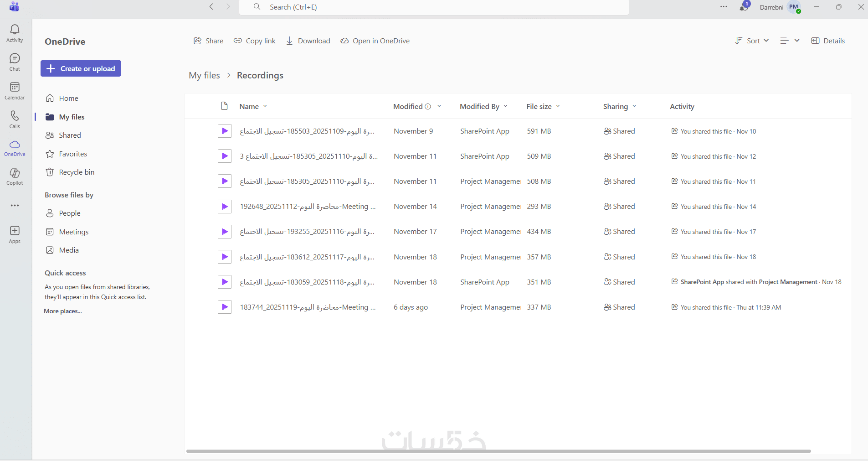
Task: Browse files by Meetings
Action: click(67, 232)
